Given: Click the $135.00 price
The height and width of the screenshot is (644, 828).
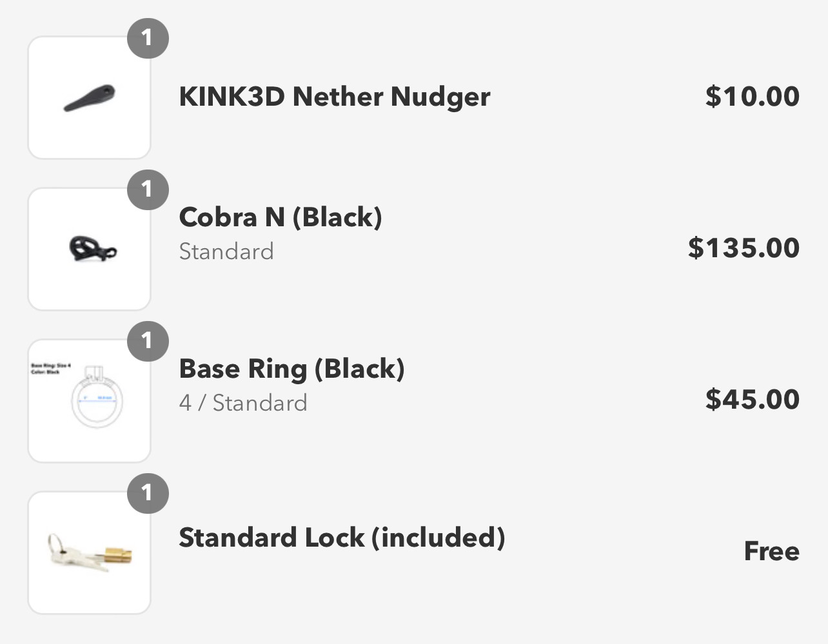Looking at the screenshot, I should [x=744, y=248].
